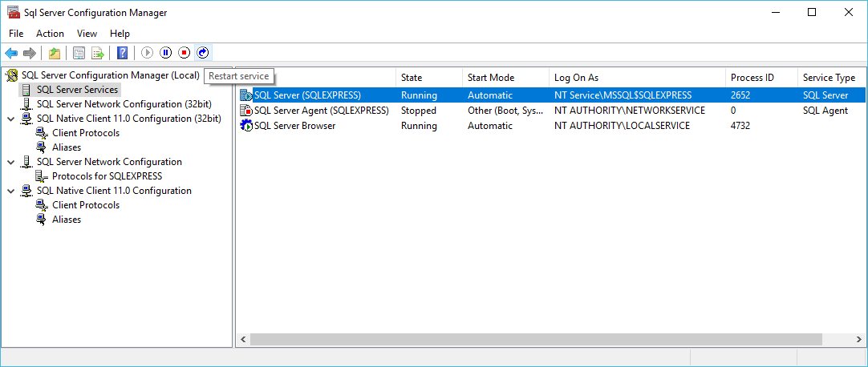Open the Help menu
The width and height of the screenshot is (868, 367).
tap(120, 34)
